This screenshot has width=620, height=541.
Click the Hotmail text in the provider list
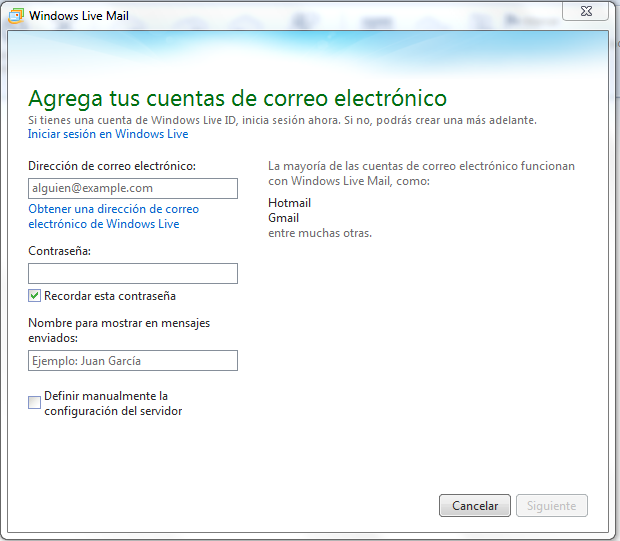(289, 203)
